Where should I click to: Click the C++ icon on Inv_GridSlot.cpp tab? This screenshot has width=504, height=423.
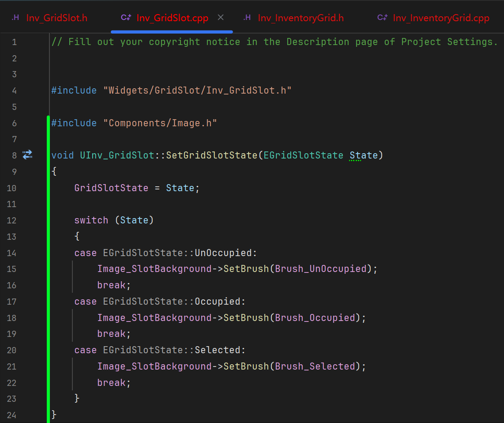click(126, 18)
